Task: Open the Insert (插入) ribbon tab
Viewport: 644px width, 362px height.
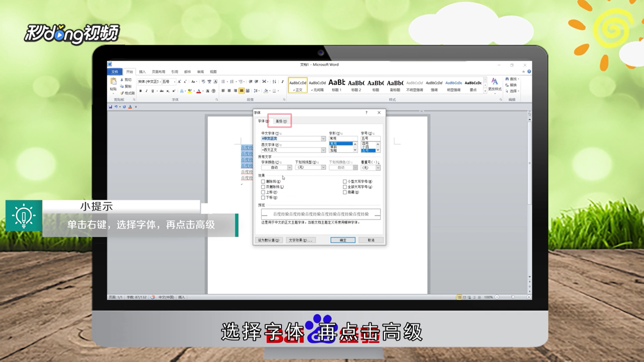Action: [x=142, y=72]
